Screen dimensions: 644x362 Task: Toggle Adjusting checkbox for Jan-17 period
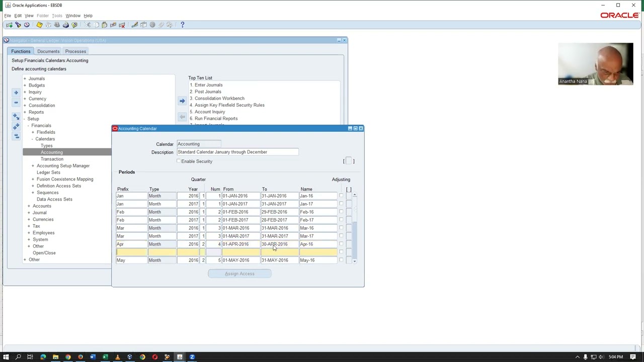(341, 204)
